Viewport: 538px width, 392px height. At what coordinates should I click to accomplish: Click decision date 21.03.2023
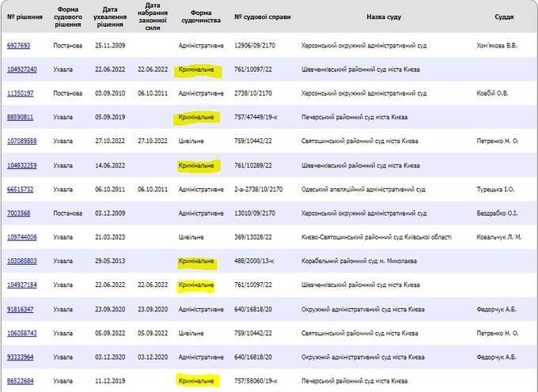point(110,237)
